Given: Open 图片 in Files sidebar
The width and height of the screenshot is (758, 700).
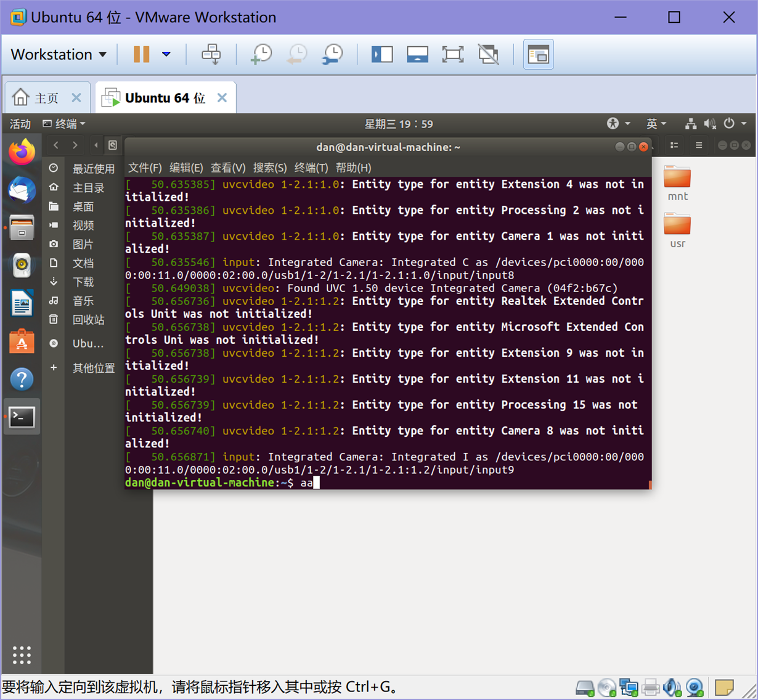Looking at the screenshot, I should 83,245.
